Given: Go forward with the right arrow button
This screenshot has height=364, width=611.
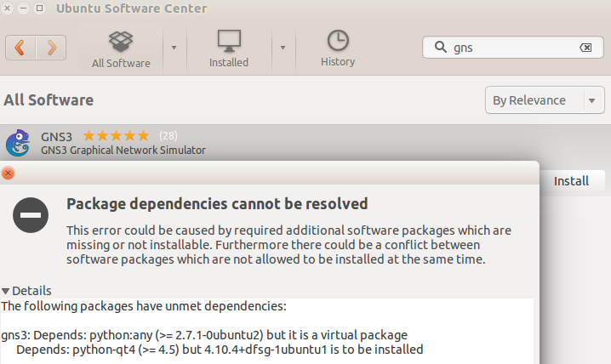Looking at the screenshot, I should coord(51,48).
